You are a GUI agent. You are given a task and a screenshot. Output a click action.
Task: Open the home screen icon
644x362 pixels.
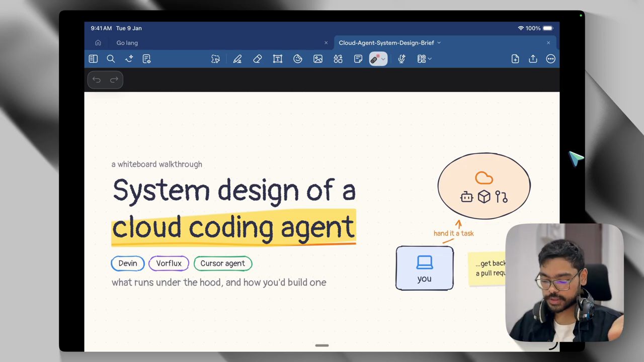point(98,43)
